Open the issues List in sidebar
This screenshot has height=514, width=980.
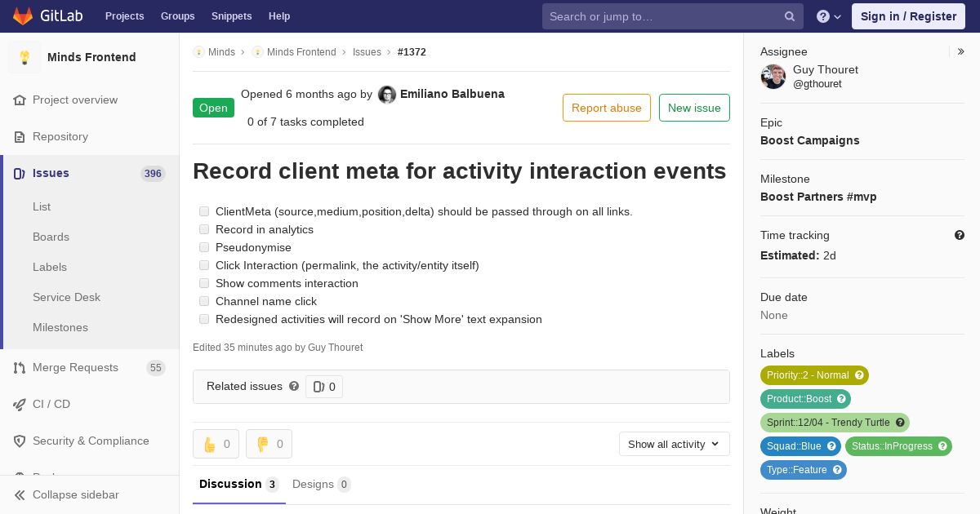42,207
